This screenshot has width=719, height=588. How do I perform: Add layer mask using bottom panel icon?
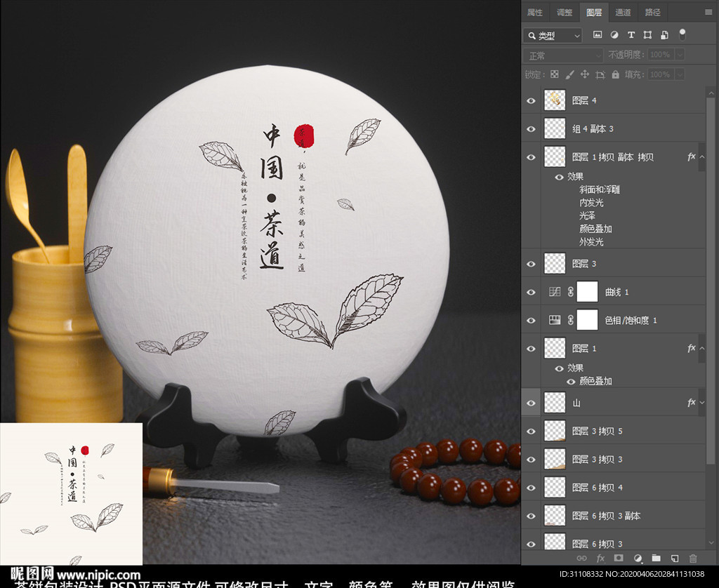pyautogui.click(x=619, y=559)
